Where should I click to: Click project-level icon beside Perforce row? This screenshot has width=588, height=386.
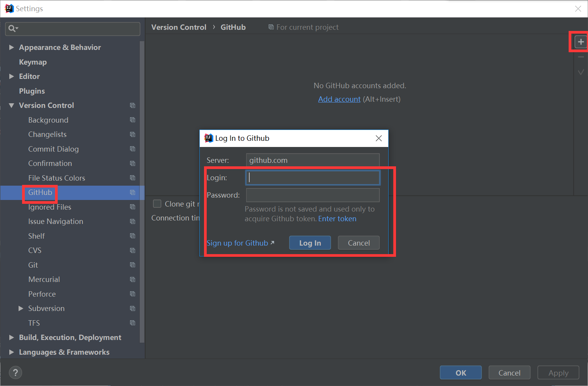click(x=132, y=294)
